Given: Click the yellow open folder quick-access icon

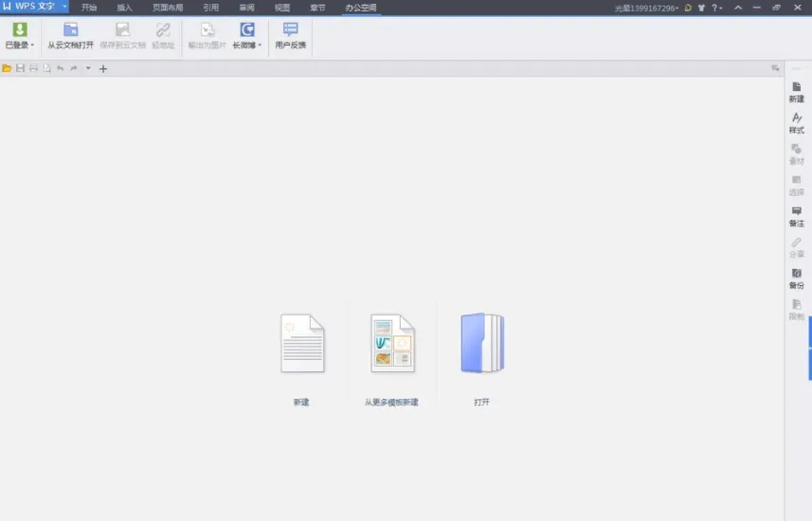Looking at the screenshot, I should click(7, 68).
